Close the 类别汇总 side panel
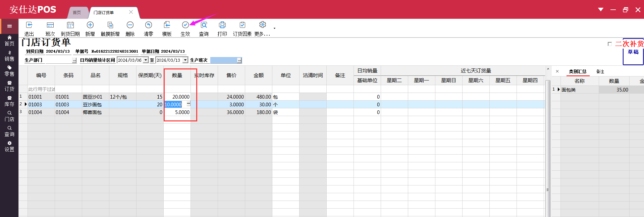 click(557, 71)
